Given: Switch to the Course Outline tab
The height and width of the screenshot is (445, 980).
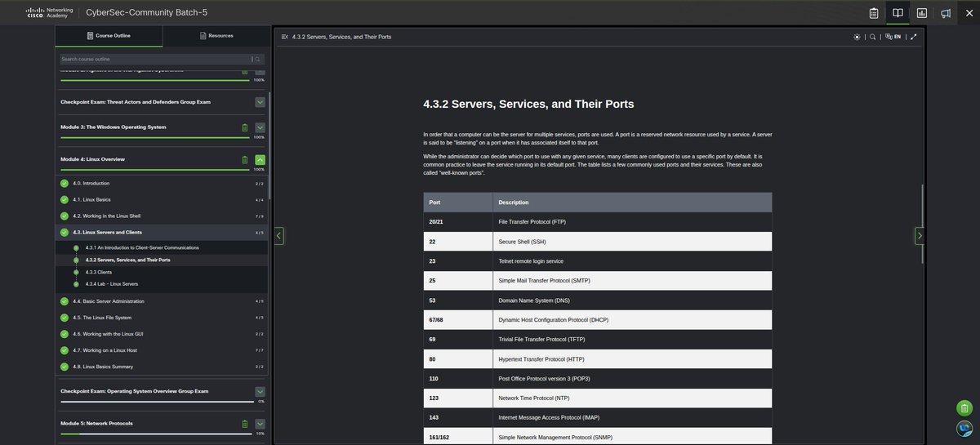Looking at the screenshot, I should (109, 36).
